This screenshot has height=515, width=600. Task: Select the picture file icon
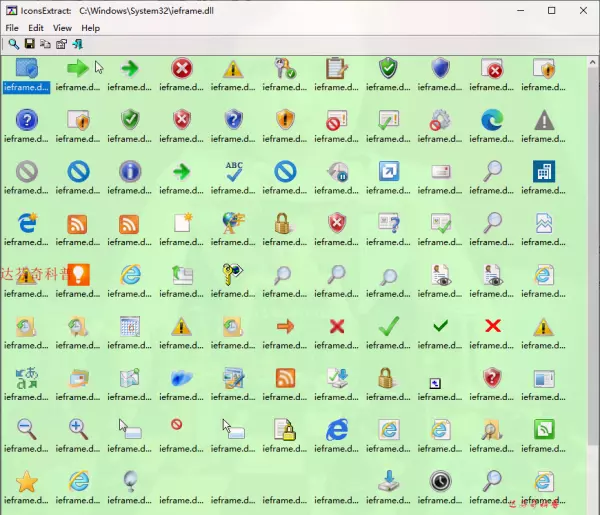pos(544,223)
